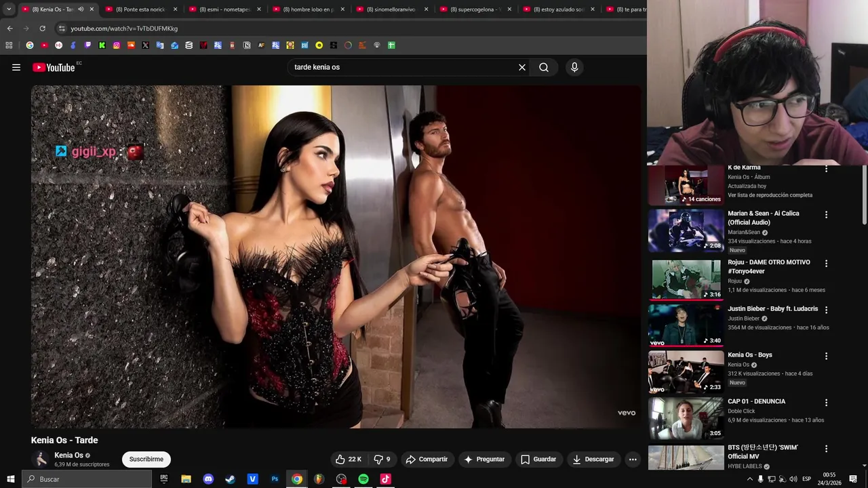Screen dimensions: 868x488
Task: Switch to 'hombre lobo en p' tab
Action: point(309,9)
